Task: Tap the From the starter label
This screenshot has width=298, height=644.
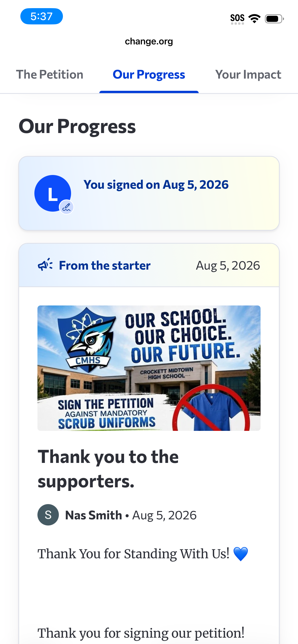Action: pos(105,265)
